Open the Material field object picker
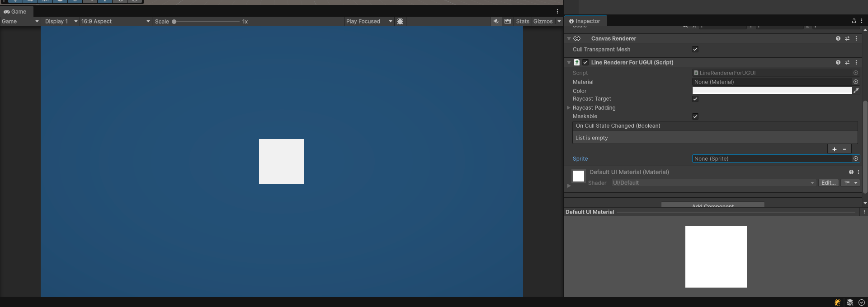868x307 pixels. [856, 82]
